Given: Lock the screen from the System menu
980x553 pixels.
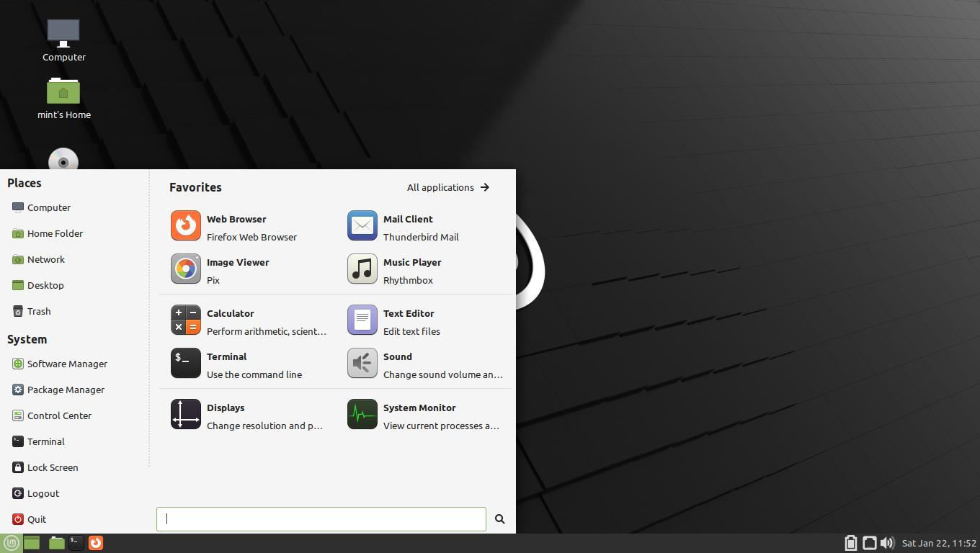Looking at the screenshot, I should (53, 467).
